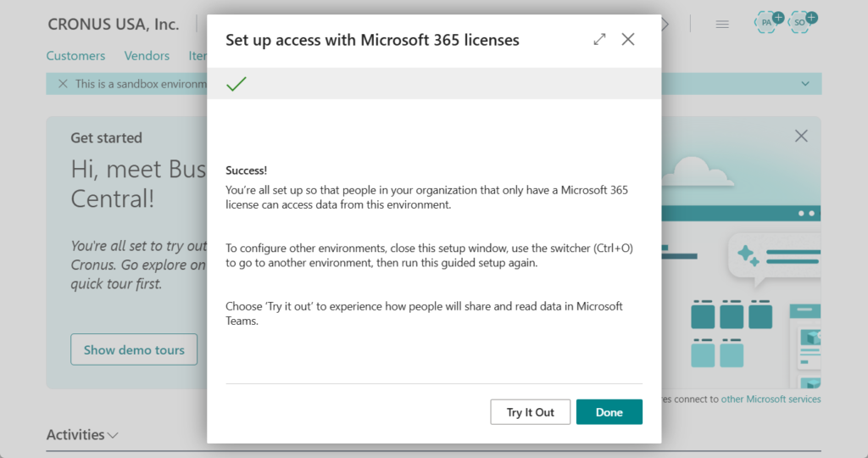Close the Get started banner
The image size is (868, 458).
pyautogui.click(x=801, y=136)
